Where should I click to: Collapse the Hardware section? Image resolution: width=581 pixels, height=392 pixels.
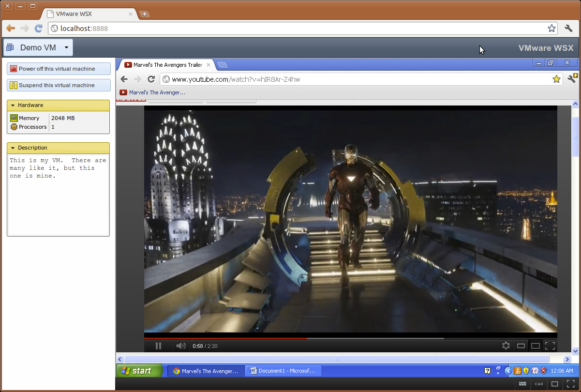coord(14,105)
